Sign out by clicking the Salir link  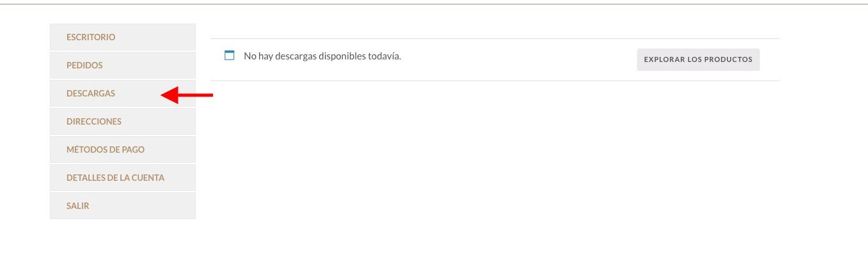click(x=78, y=206)
